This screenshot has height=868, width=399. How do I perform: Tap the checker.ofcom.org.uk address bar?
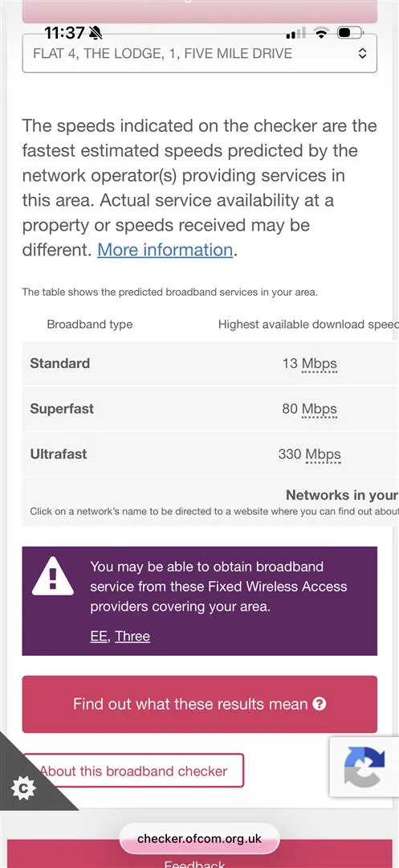coord(199,838)
